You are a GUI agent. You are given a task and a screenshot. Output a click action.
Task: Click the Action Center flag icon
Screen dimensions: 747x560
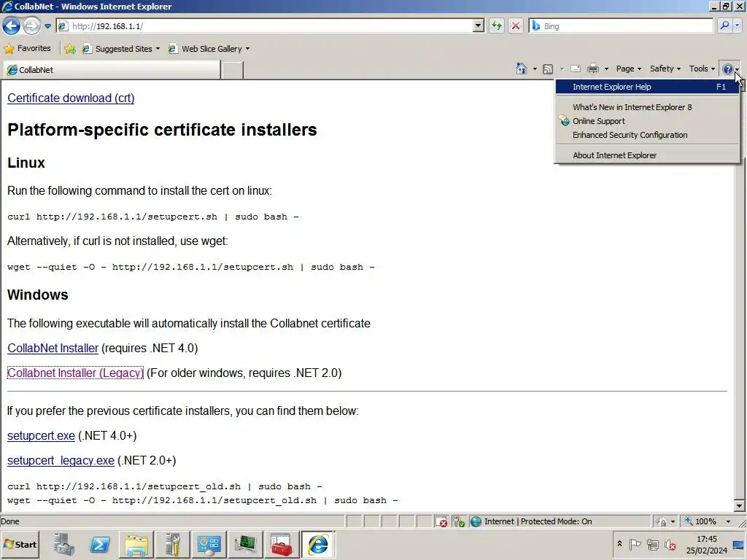point(635,544)
